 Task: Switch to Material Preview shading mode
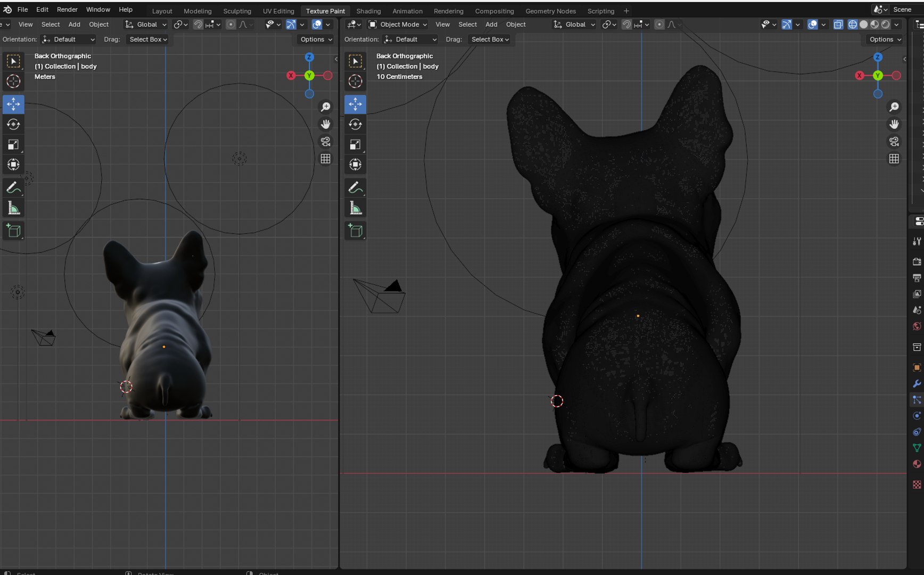[x=874, y=24]
